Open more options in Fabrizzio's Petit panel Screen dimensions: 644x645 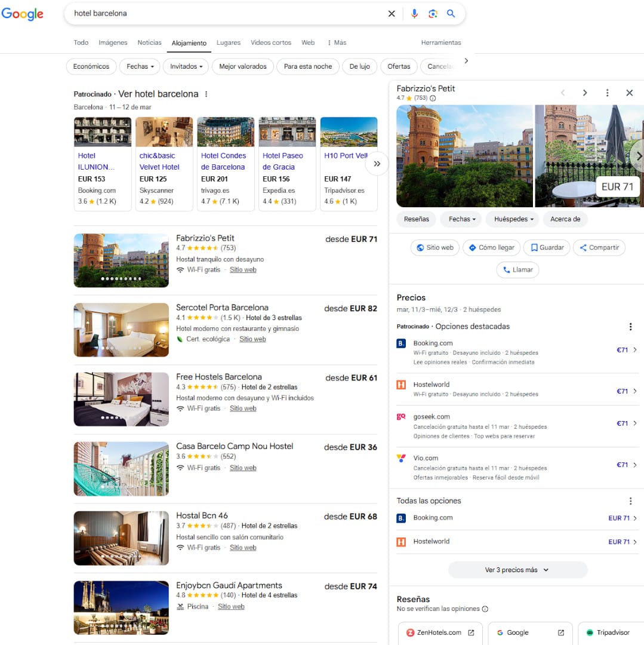point(607,93)
